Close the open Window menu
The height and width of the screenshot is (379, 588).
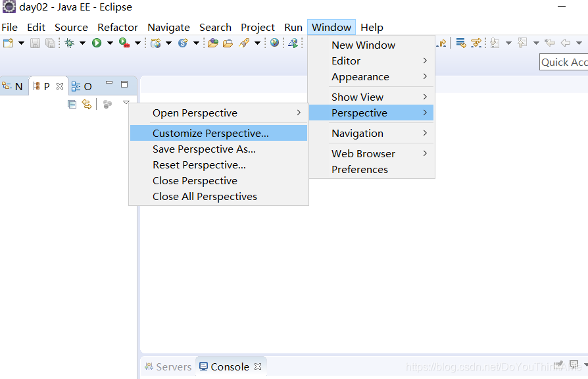coord(331,28)
